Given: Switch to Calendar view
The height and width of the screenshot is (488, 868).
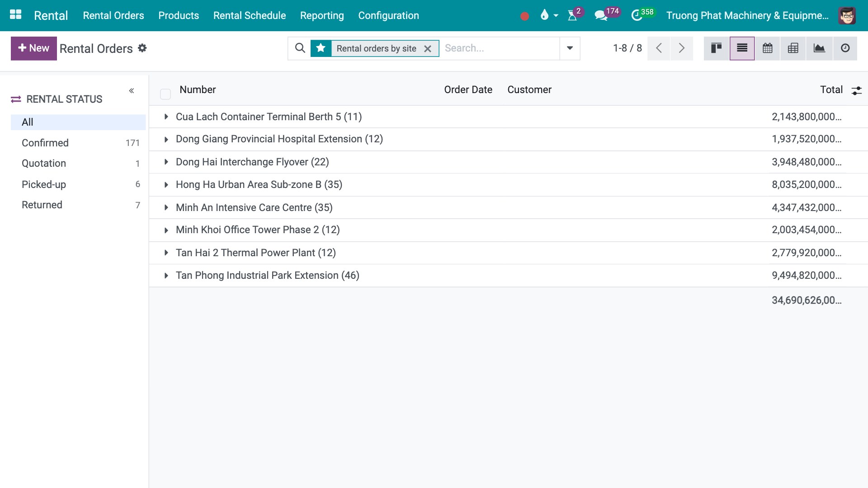Looking at the screenshot, I should coord(768,48).
